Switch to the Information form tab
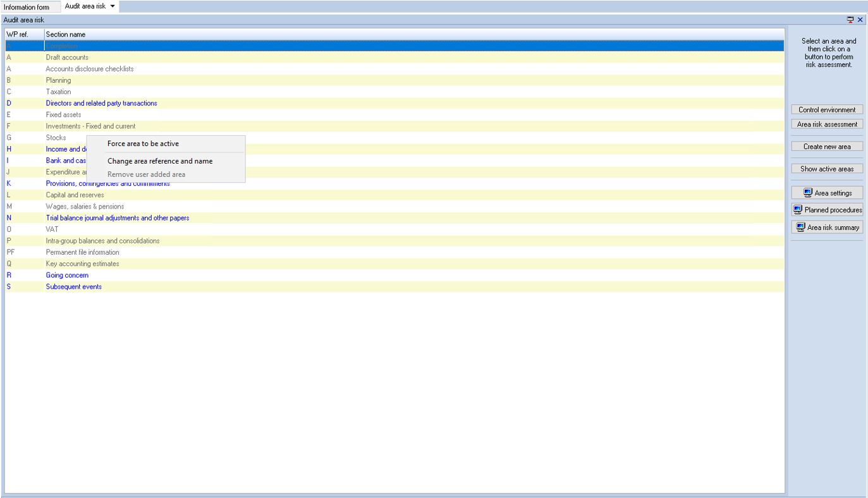Screen dimensions: 868x498 30,7
